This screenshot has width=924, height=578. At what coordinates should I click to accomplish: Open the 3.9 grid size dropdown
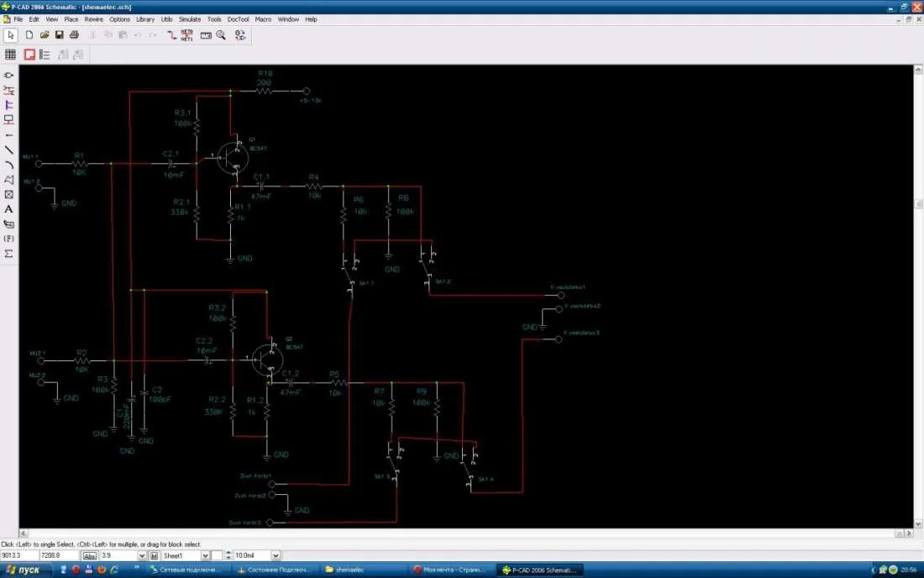point(142,556)
